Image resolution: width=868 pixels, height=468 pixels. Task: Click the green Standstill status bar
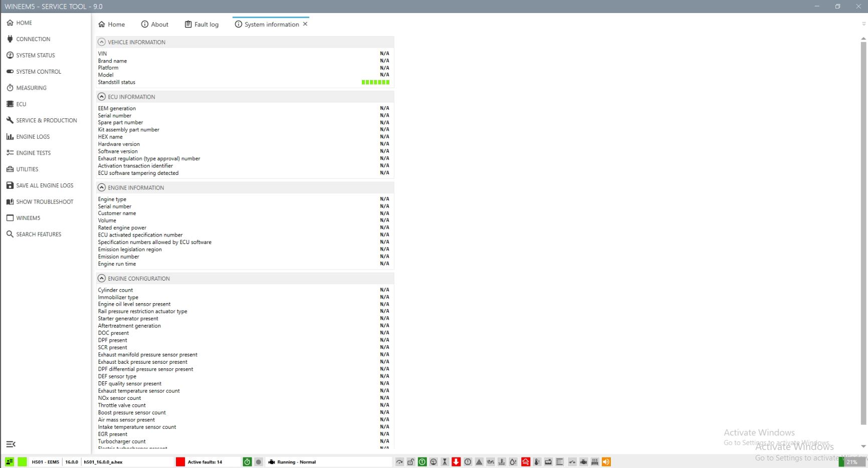[x=375, y=82]
